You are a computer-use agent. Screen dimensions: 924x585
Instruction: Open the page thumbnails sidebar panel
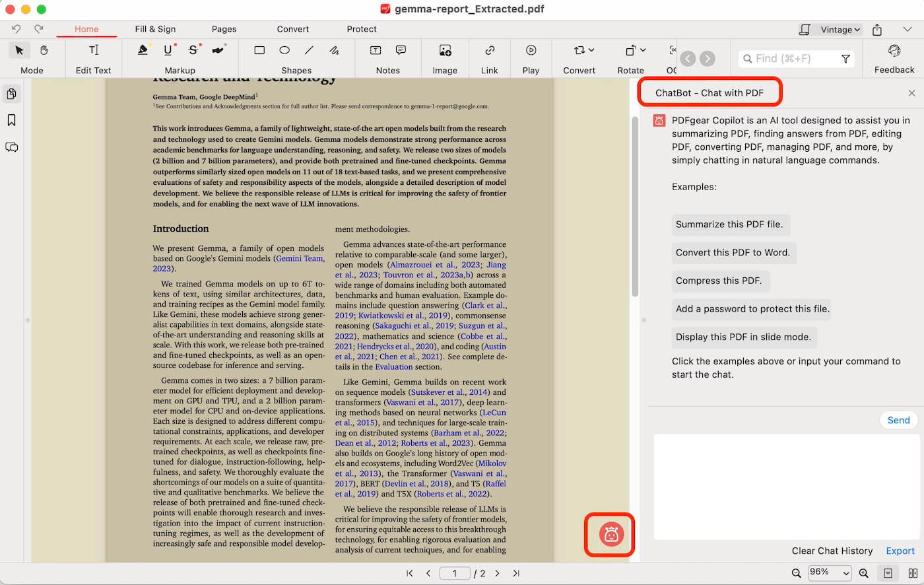point(12,94)
